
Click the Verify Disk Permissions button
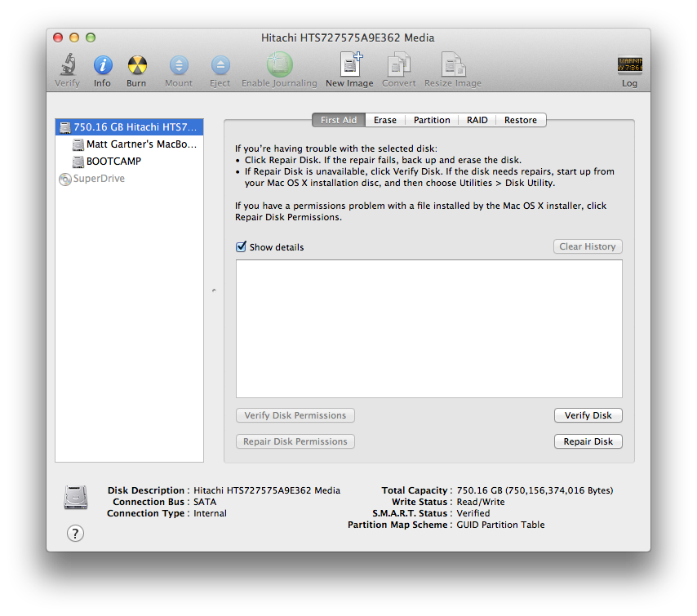(295, 415)
